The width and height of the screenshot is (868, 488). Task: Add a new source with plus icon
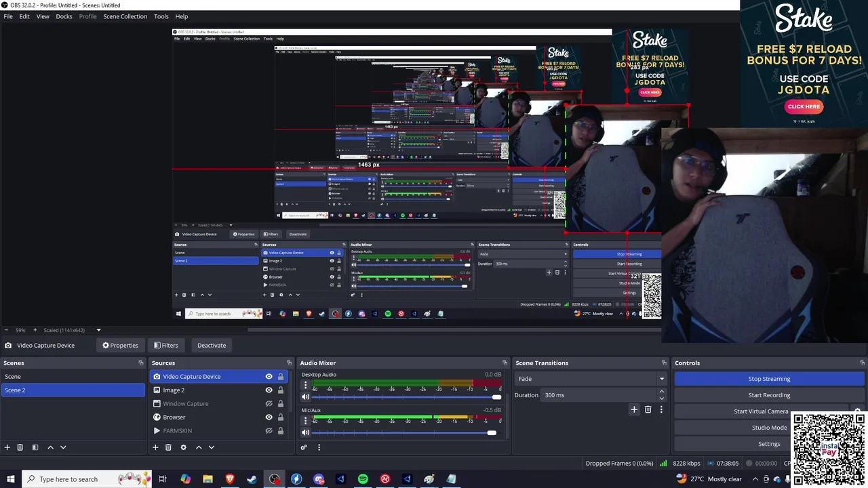click(155, 447)
